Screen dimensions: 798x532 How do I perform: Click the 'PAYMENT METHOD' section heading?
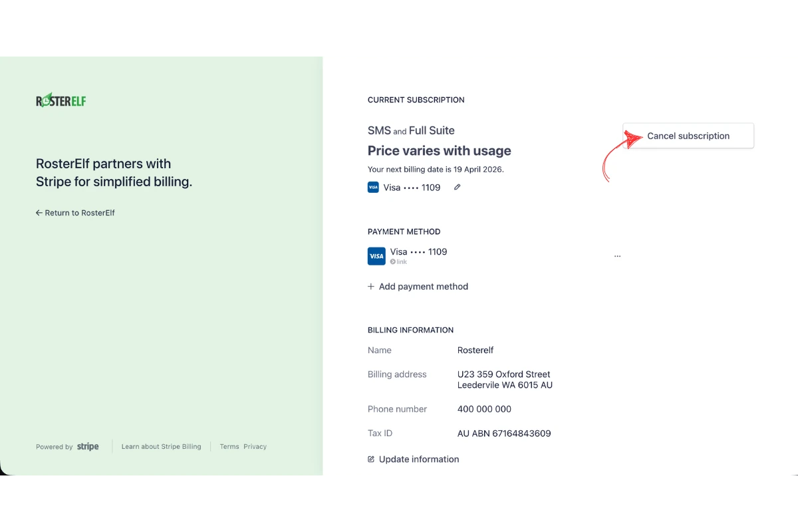[404, 232]
